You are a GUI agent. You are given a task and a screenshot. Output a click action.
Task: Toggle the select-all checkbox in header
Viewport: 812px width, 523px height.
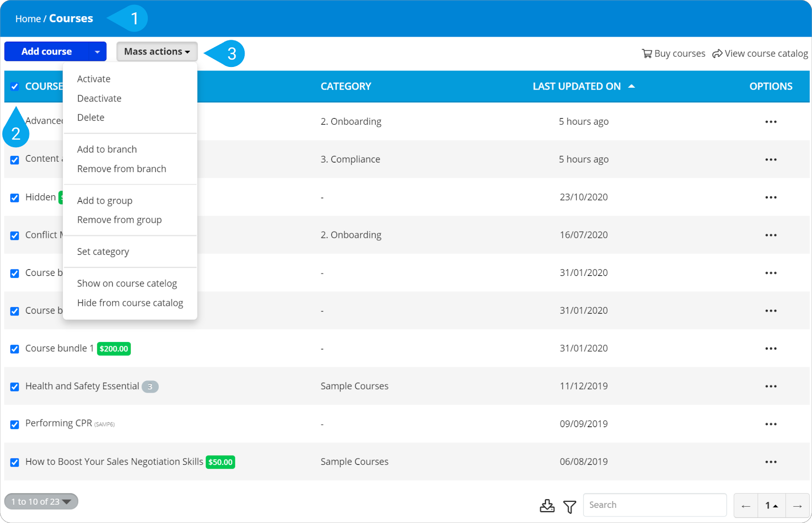click(15, 86)
